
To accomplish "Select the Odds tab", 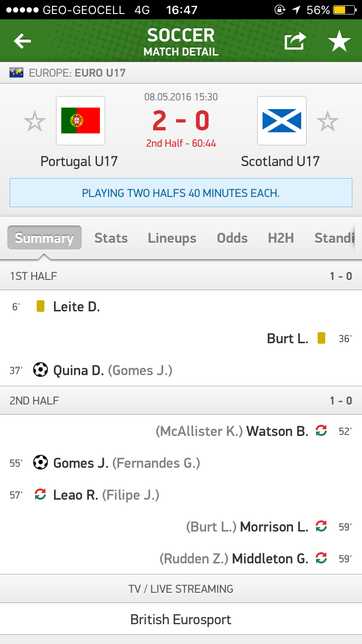I will pos(232,238).
